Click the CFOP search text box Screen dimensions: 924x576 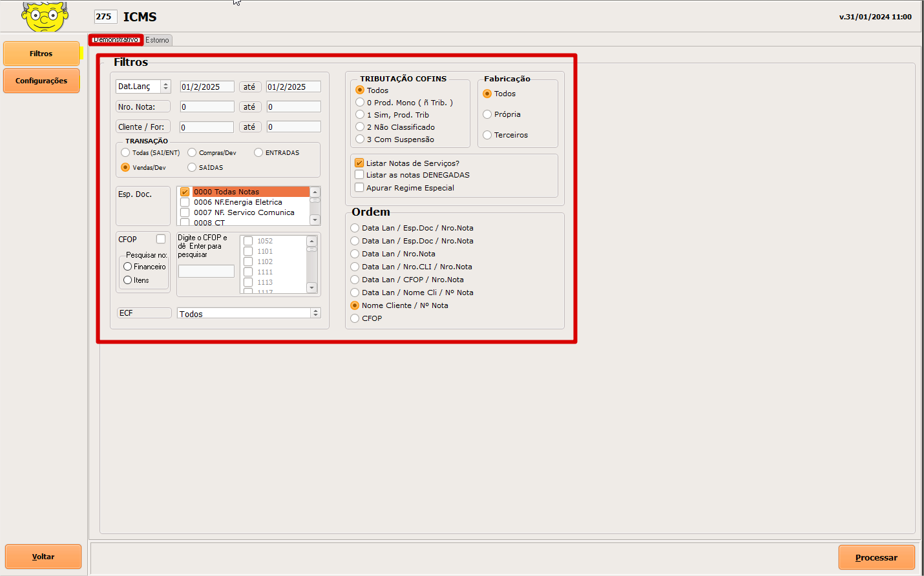tap(206, 271)
